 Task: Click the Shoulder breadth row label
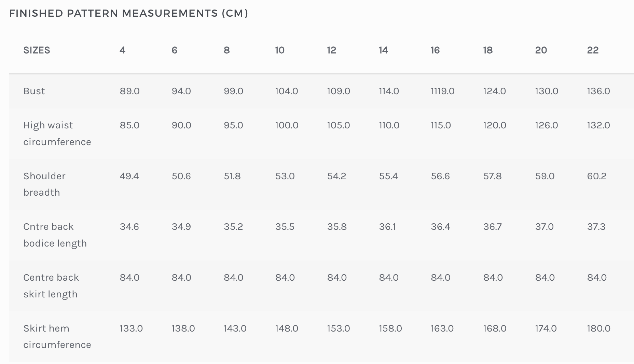click(44, 184)
